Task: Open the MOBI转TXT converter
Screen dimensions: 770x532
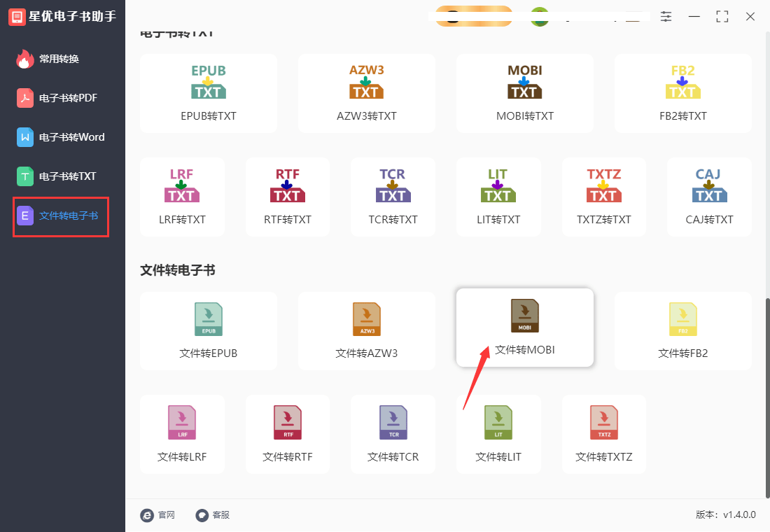Action: pos(524,93)
